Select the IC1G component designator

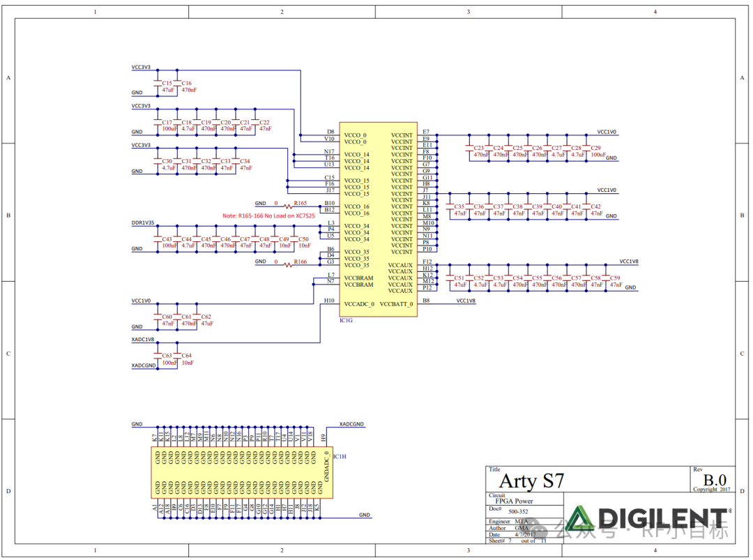click(346, 320)
